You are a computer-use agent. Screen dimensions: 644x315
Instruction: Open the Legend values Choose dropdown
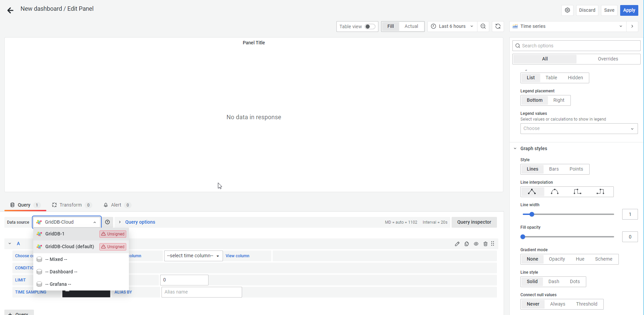tap(579, 129)
